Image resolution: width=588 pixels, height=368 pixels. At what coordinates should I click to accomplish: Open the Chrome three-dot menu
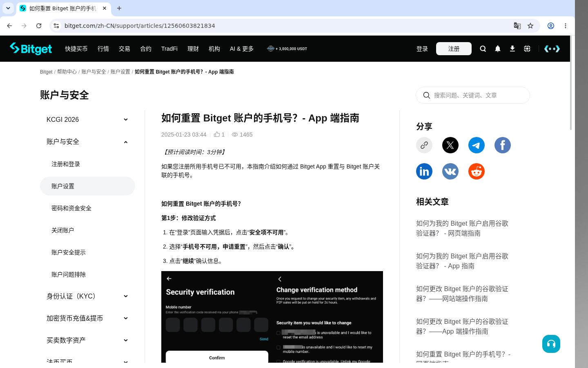[x=566, y=26]
